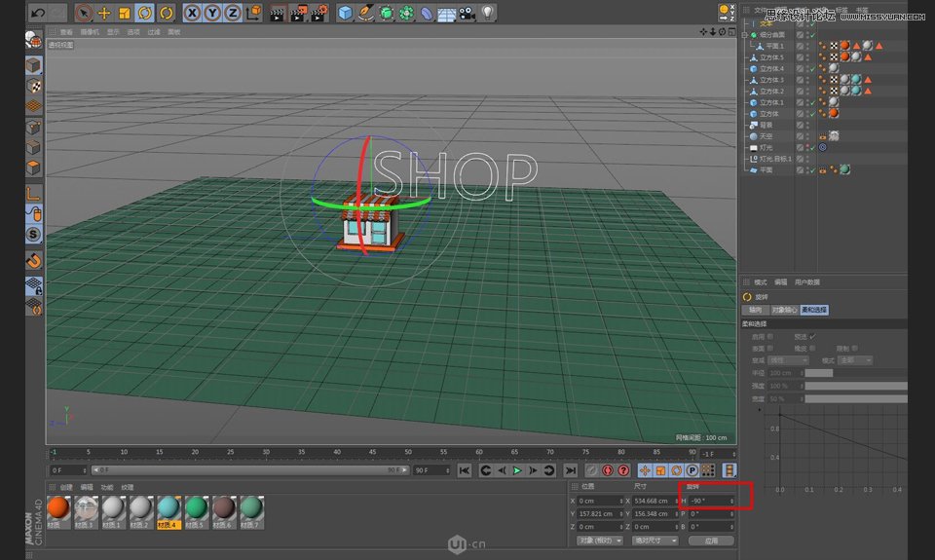This screenshot has height=560, width=935.
Task: Click Record Active Objects keyframe button
Action: click(x=591, y=470)
